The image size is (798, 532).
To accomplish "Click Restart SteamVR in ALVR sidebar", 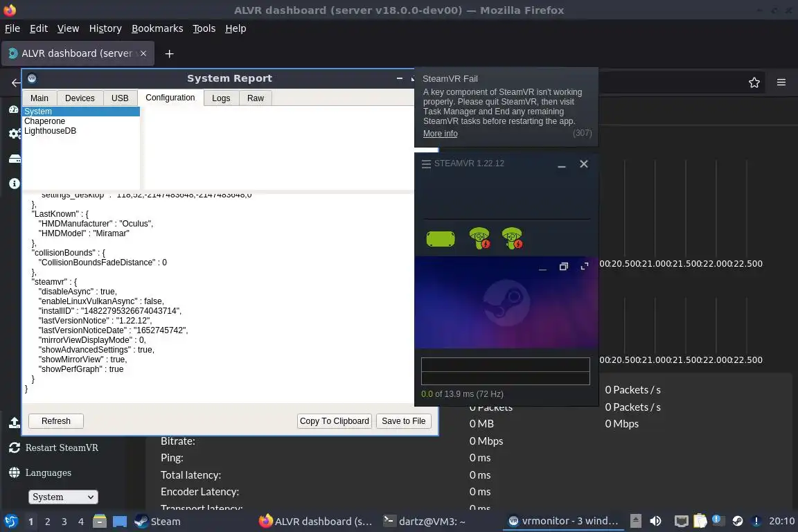I will pyautogui.click(x=54, y=448).
